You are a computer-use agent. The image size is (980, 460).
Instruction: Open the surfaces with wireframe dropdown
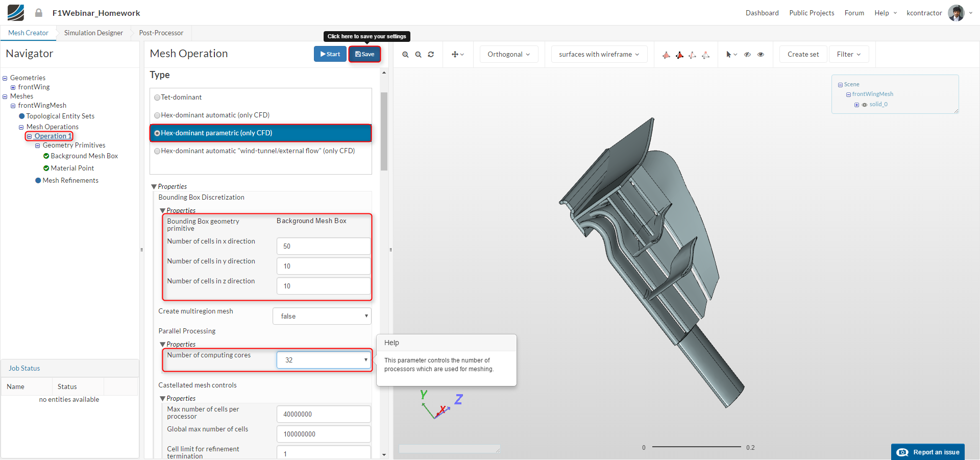pyautogui.click(x=599, y=55)
